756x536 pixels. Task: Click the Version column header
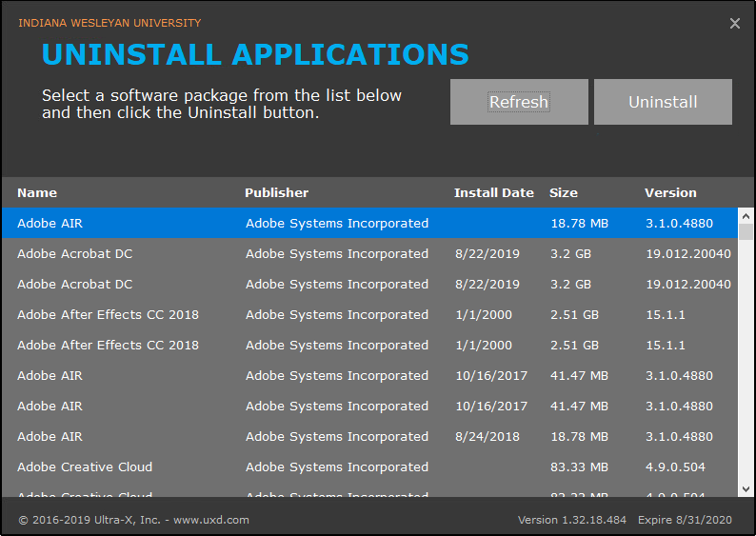coord(670,192)
